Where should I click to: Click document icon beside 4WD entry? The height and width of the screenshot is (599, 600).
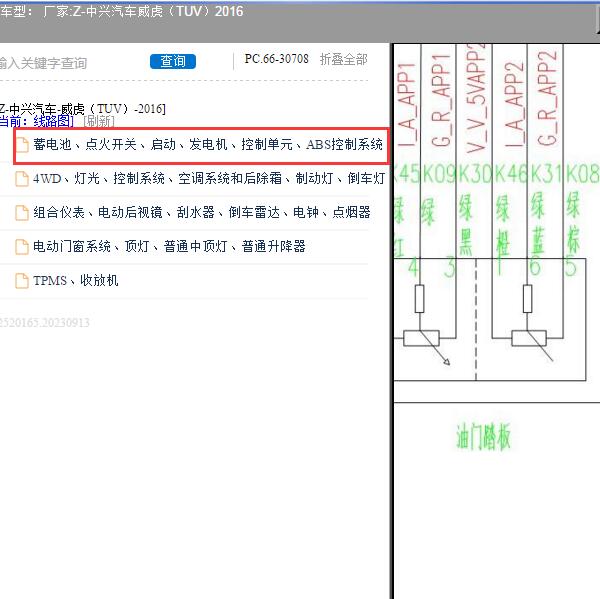click(22, 179)
